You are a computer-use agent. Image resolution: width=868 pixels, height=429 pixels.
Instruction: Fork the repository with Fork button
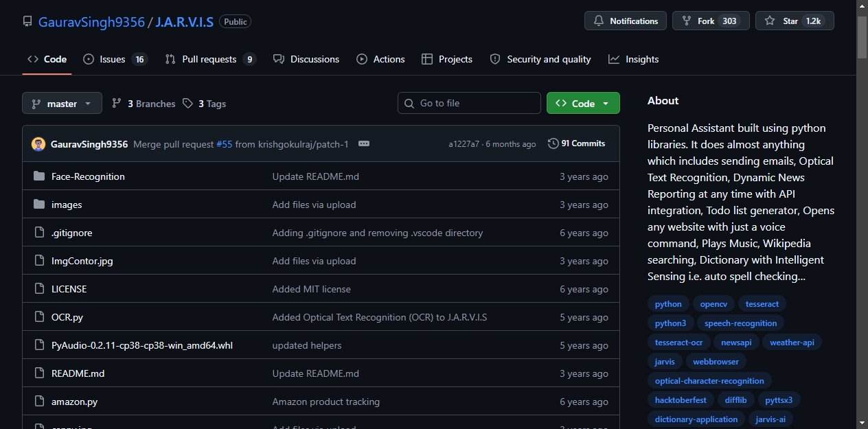tap(711, 21)
